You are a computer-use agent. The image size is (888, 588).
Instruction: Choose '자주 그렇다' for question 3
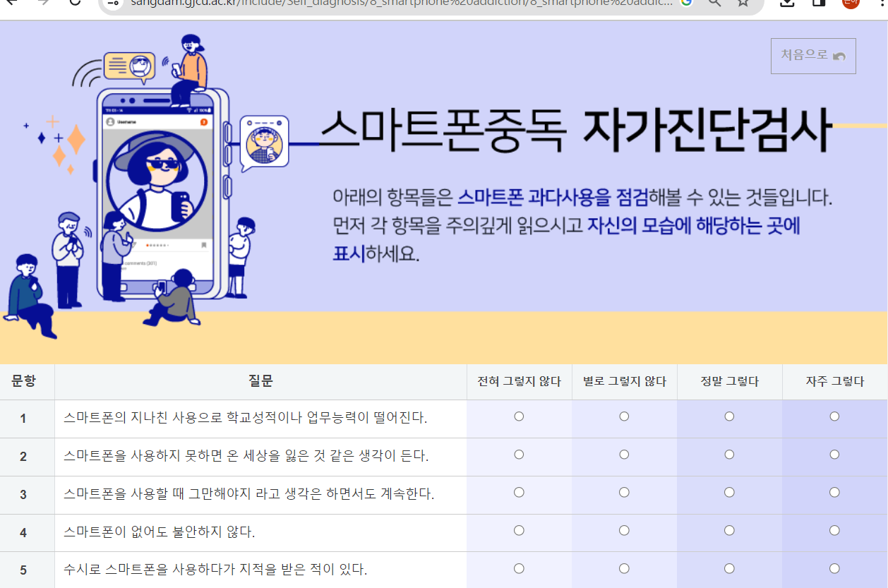click(834, 492)
